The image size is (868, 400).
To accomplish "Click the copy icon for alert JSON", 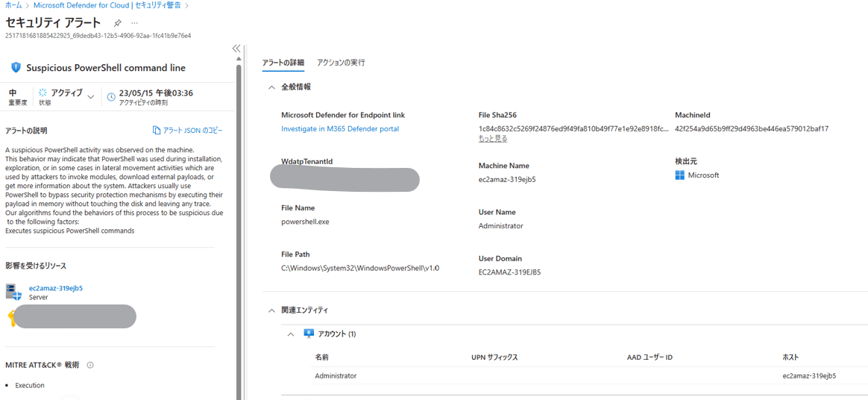I will 156,130.
